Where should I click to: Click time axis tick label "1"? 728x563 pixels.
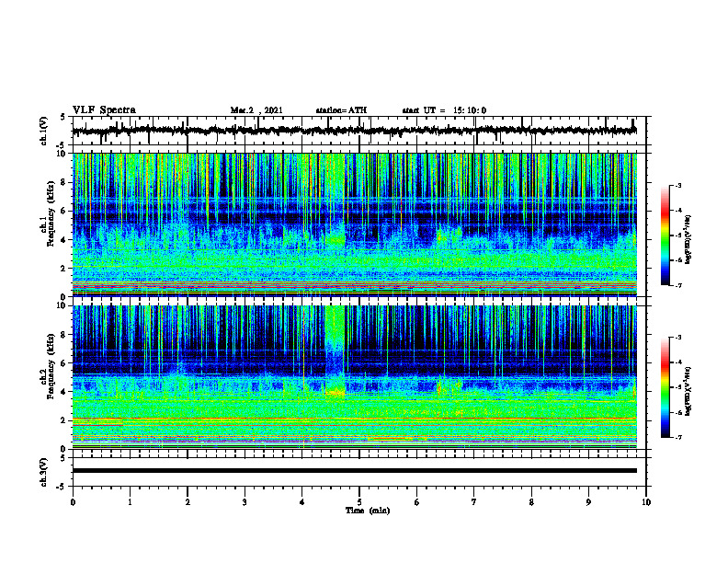(130, 502)
